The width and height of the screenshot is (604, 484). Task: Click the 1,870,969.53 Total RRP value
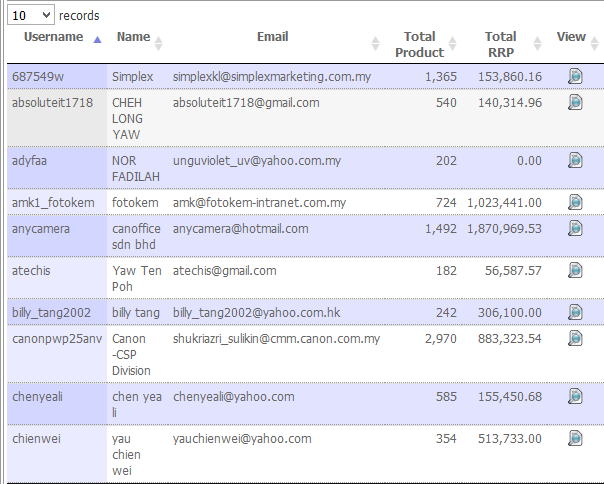pos(504,228)
